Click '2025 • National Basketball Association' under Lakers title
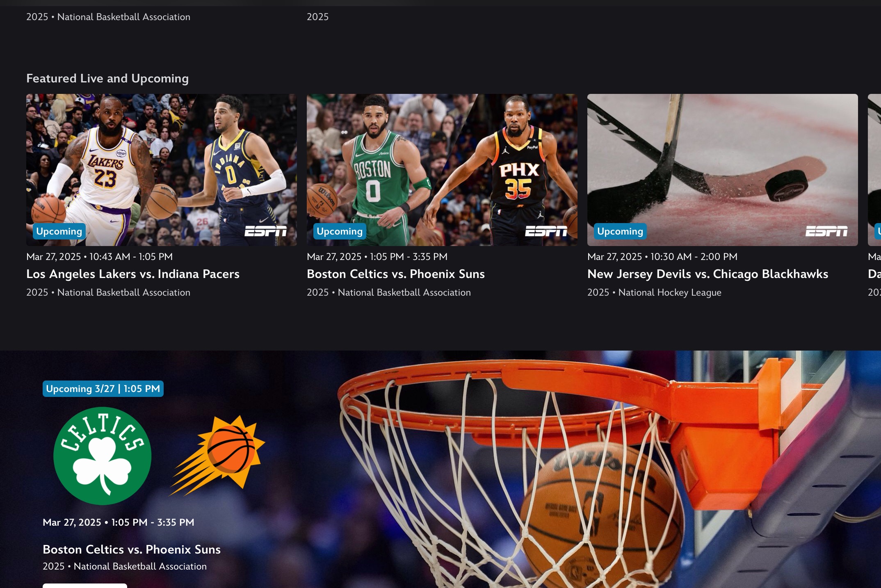Screen dimensions: 881x588 coord(108,292)
